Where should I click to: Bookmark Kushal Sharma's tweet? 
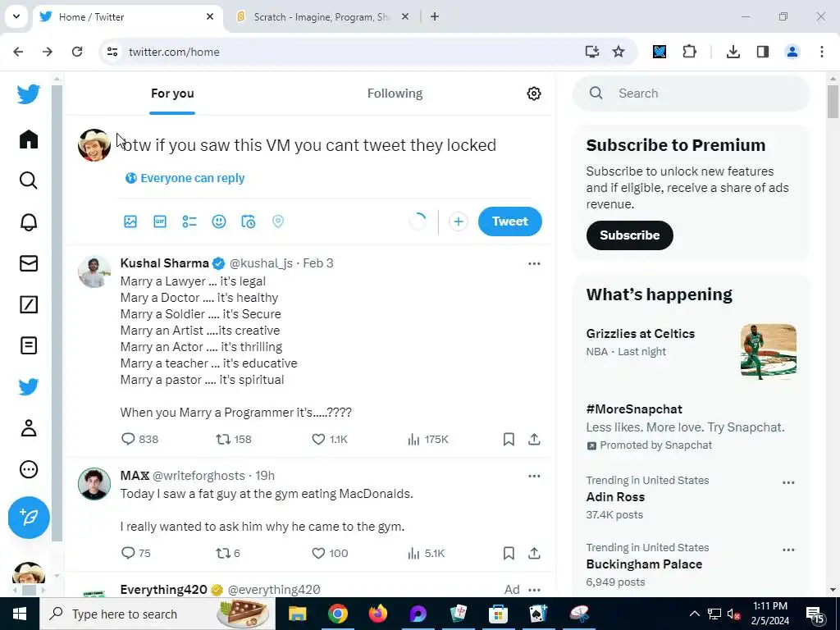(509, 440)
